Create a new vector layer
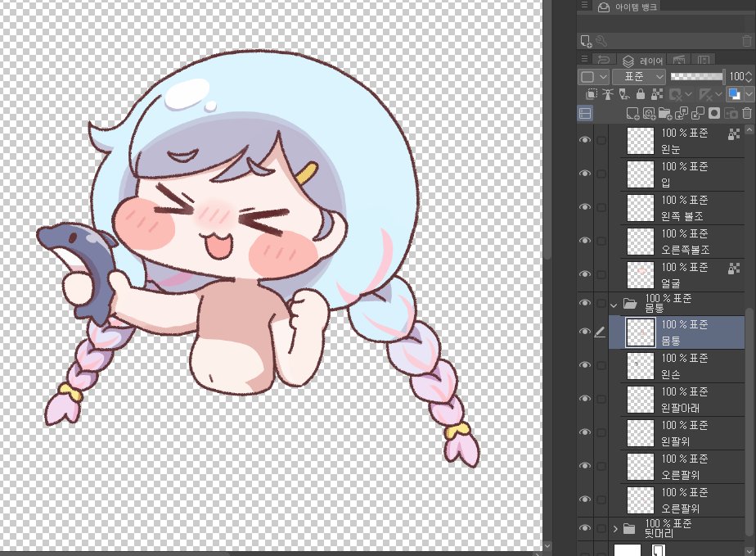The image size is (756, 556). (649, 114)
